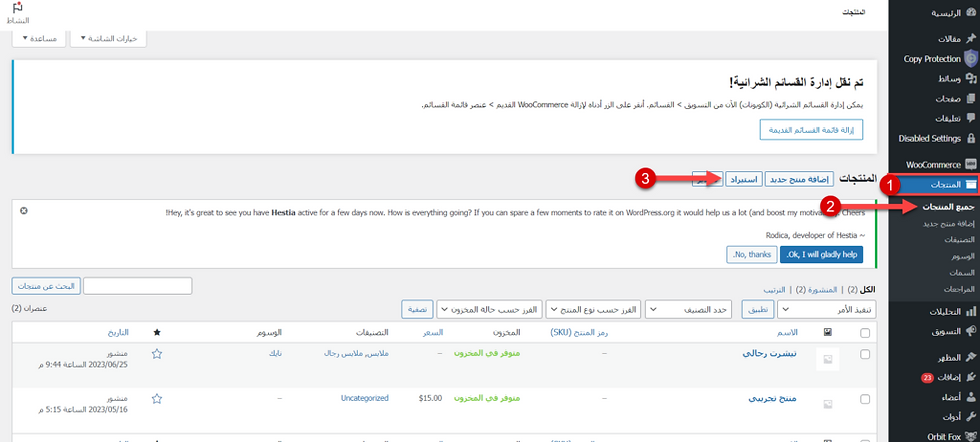Click the No, thanks button
Viewport: 980px width, 442px height.
pos(752,254)
